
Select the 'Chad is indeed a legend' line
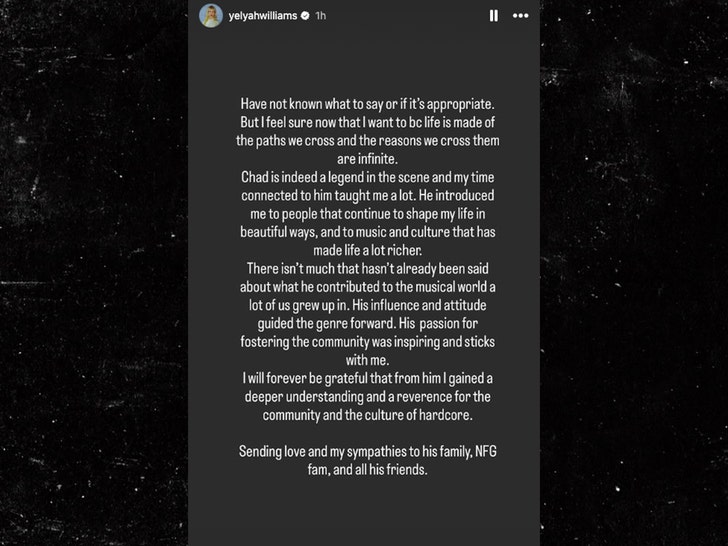(367, 177)
